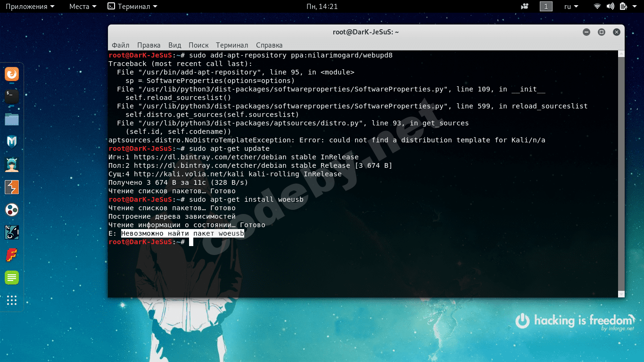Screen dimensions: 644x362
Task: Launch Maltego from the dock
Action: pyautogui.click(x=12, y=210)
